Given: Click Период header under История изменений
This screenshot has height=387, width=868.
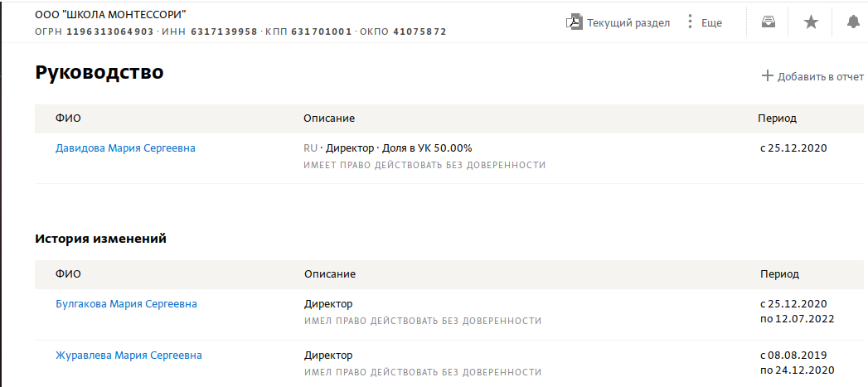Looking at the screenshot, I should 779,274.
